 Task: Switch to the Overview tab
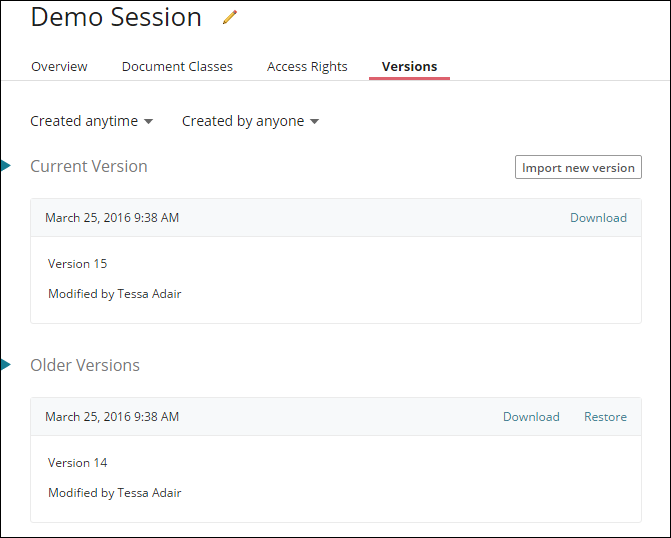(59, 67)
